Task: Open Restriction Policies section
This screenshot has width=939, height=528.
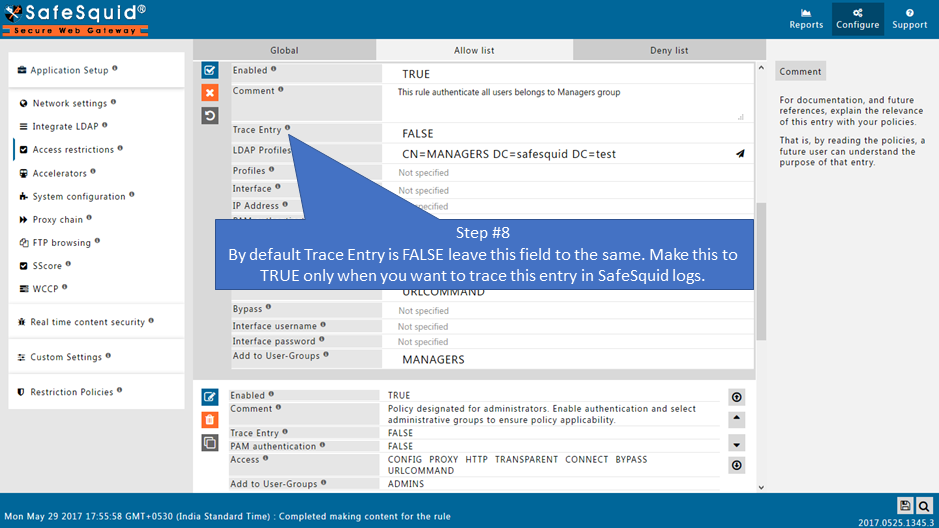Action: click(70, 392)
